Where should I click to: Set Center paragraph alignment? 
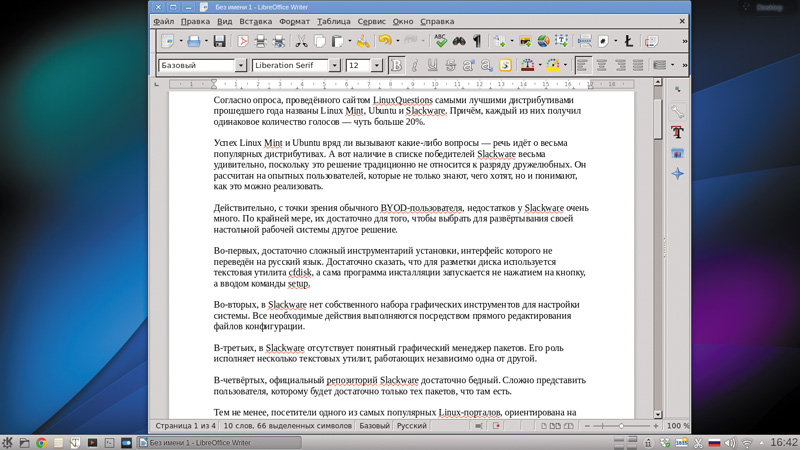602,65
